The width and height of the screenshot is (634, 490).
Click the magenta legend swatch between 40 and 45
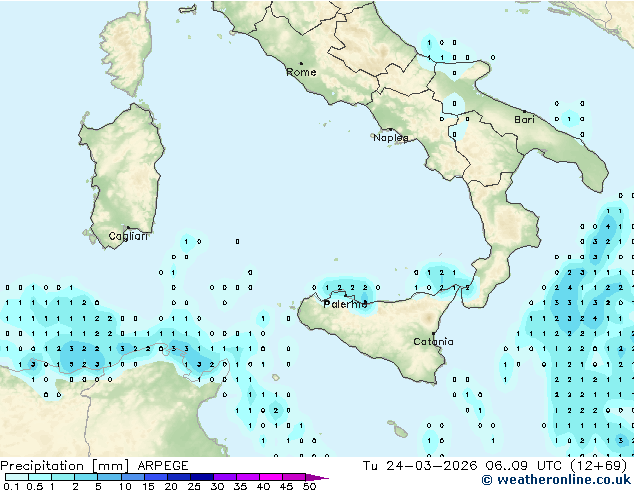271,477
